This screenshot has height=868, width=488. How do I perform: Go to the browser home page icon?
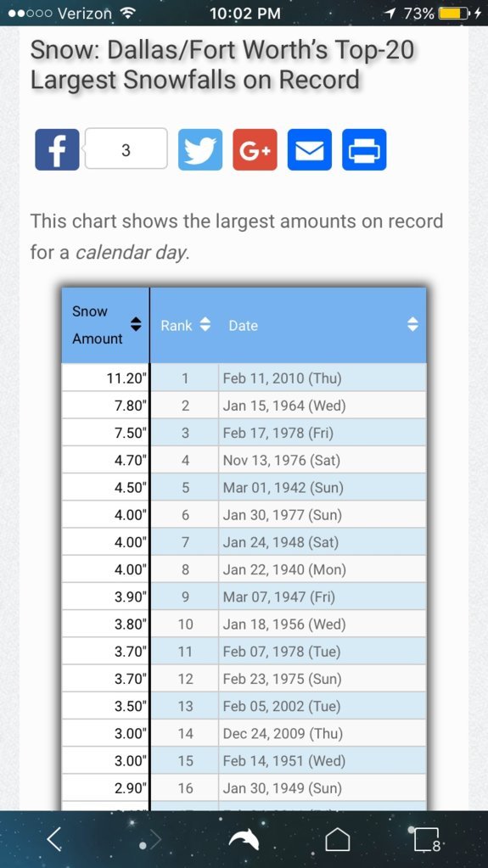click(338, 840)
